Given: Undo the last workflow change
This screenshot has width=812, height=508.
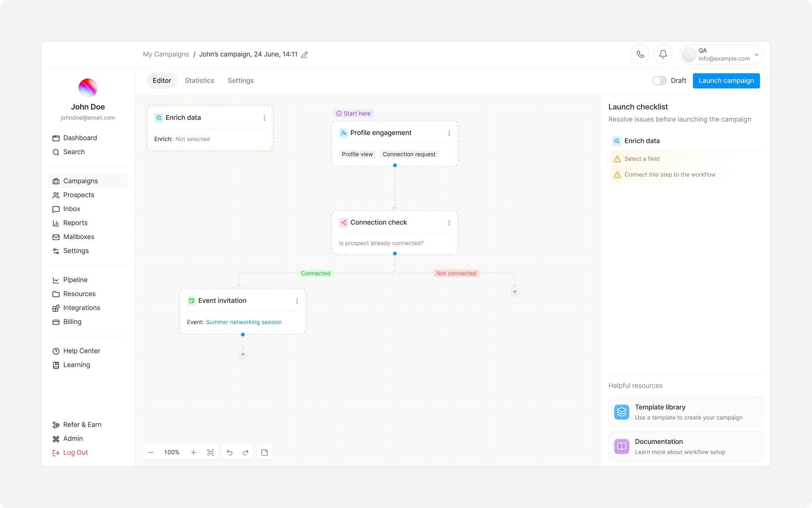Looking at the screenshot, I should click(229, 452).
